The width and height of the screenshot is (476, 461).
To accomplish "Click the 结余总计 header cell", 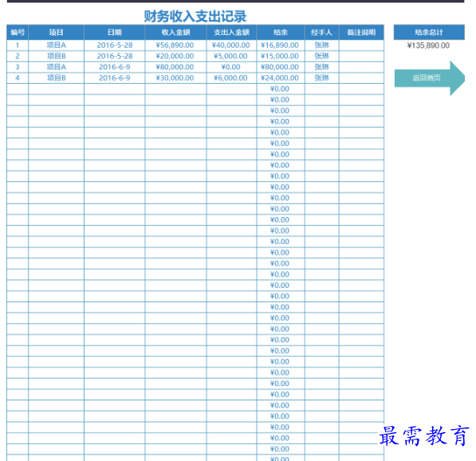I will pos(429,33).
